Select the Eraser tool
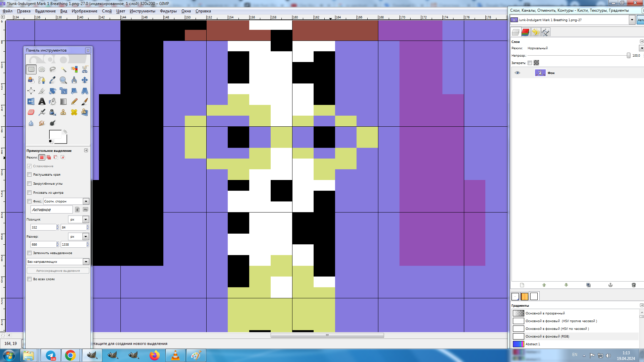Screen dimensions: 644x362 click(x=31, y=112)
